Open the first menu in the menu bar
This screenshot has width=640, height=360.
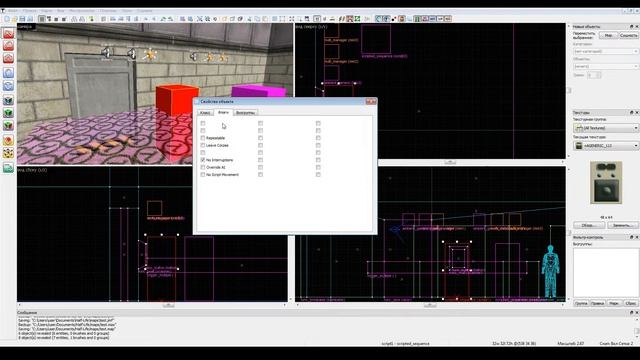[13, 11]
